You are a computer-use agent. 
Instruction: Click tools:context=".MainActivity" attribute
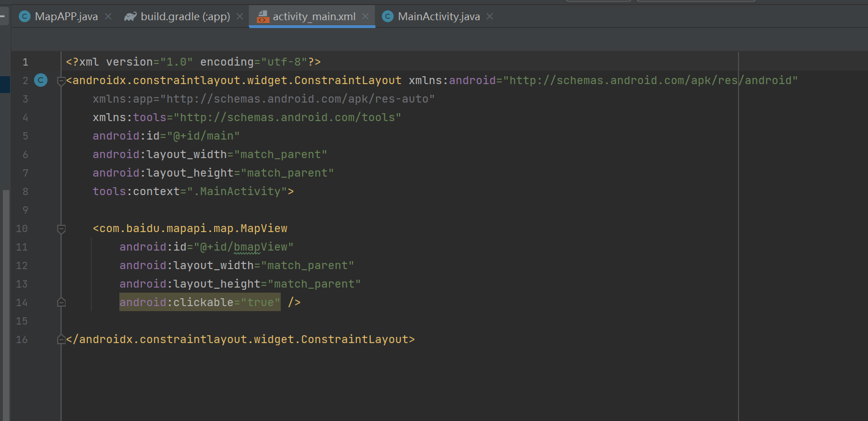(190, 191)
